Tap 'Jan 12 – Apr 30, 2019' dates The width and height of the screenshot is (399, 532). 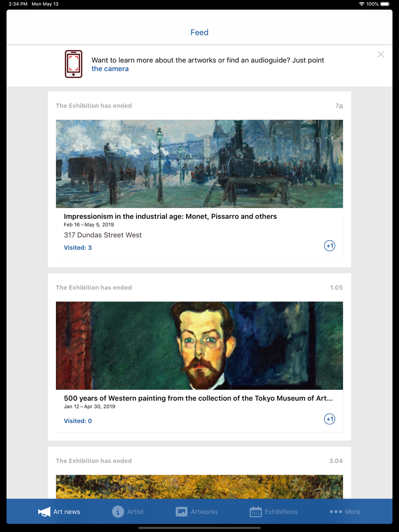pyautogui.click(x=89, y=406)
